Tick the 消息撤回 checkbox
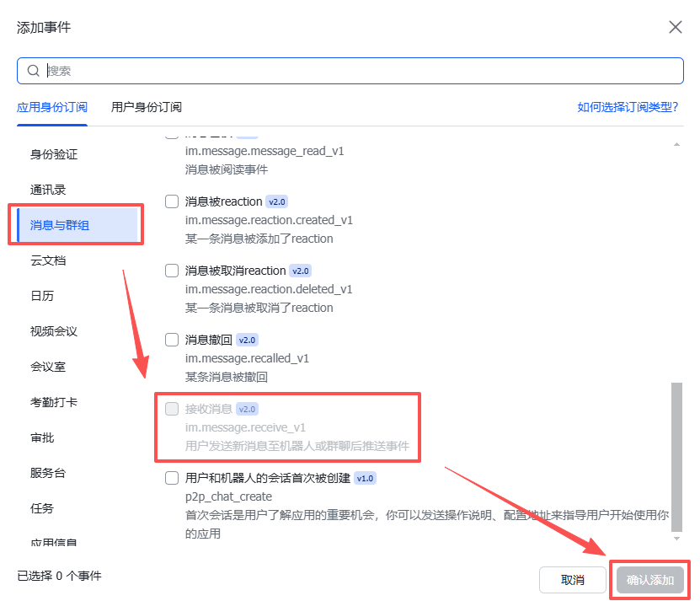This screenshot has width=700, height=601. point(172,340)
